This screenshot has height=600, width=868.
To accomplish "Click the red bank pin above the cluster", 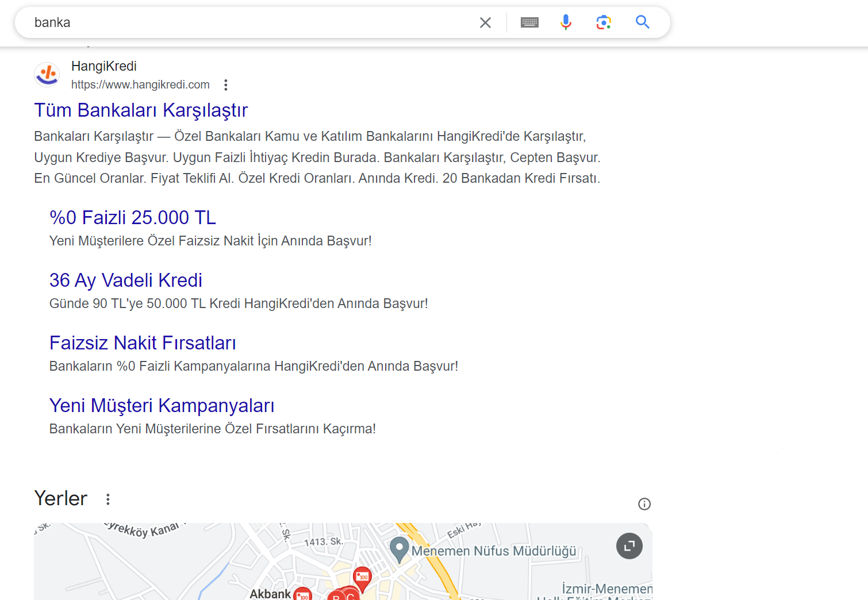I will point(362,579).
